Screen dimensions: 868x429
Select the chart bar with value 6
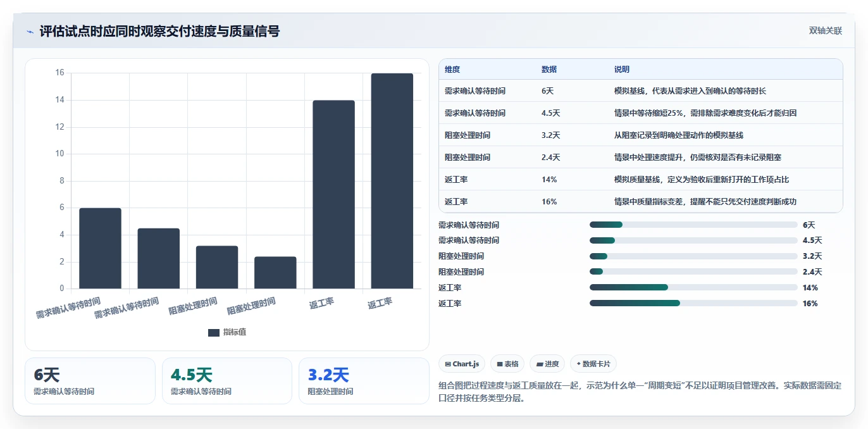100,249
